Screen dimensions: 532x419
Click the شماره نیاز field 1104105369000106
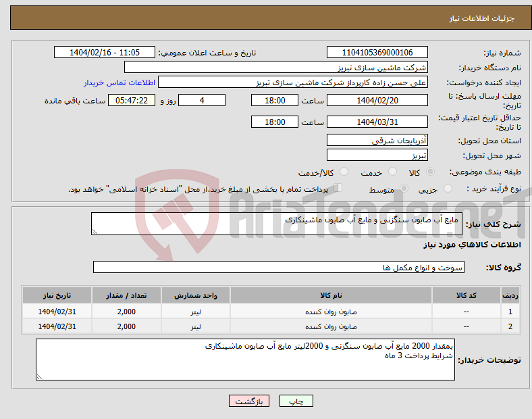pos(377,52)
